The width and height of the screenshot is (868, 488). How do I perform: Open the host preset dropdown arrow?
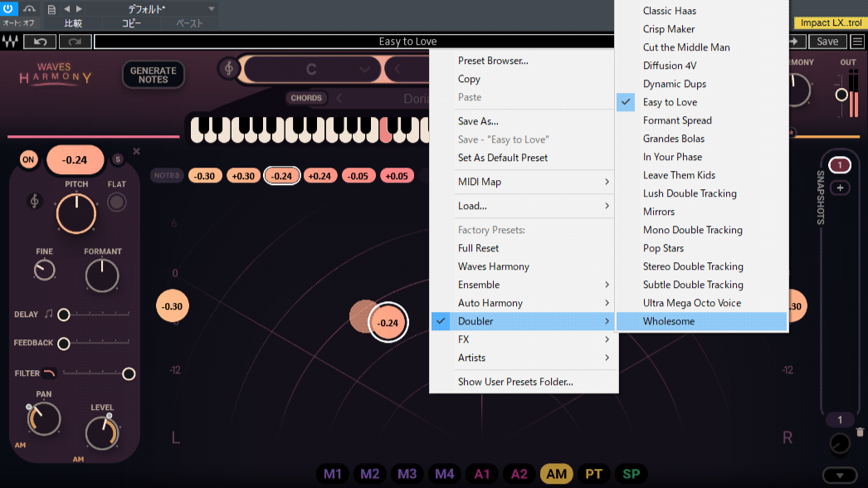pos(212,9)
